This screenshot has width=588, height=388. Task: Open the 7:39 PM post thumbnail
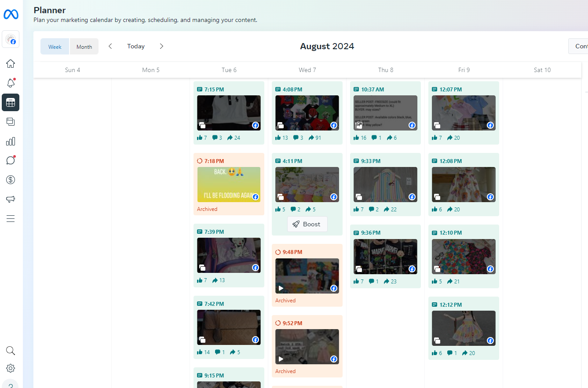tap(229, 255)
